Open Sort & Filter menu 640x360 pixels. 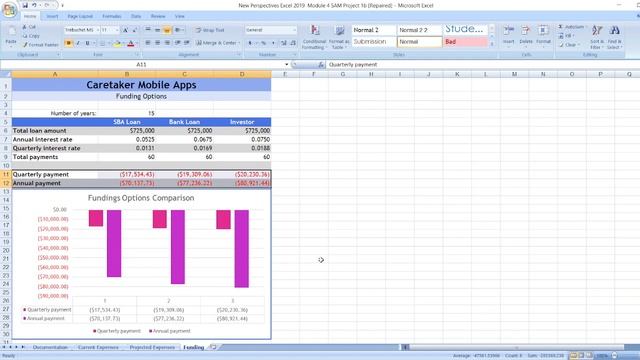(597, 37)
